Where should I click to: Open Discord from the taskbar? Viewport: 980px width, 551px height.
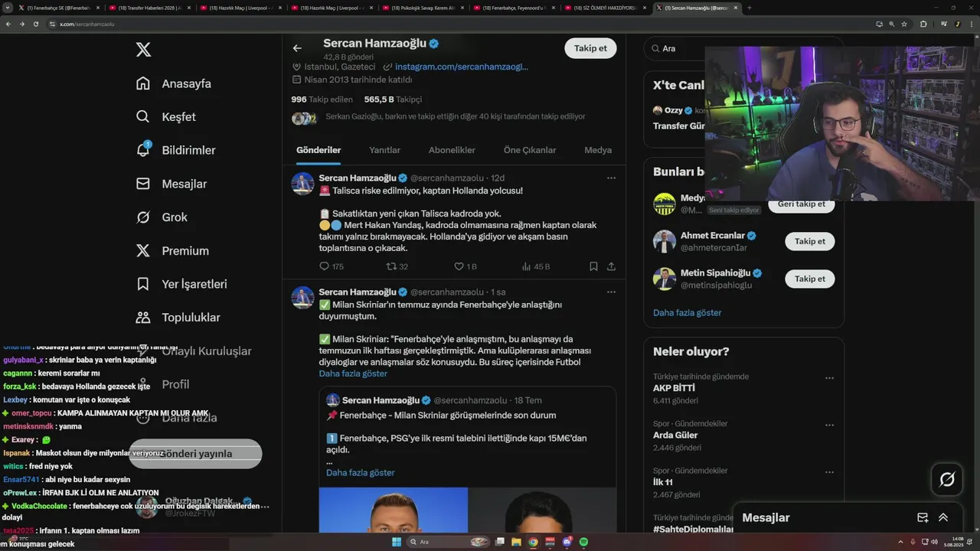tap(567, 542)
